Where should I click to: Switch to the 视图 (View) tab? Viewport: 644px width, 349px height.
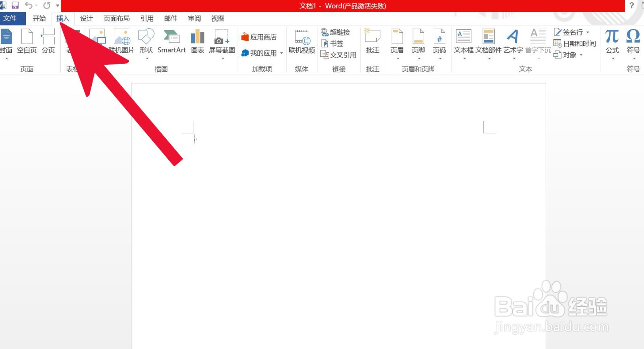point(218,19)
